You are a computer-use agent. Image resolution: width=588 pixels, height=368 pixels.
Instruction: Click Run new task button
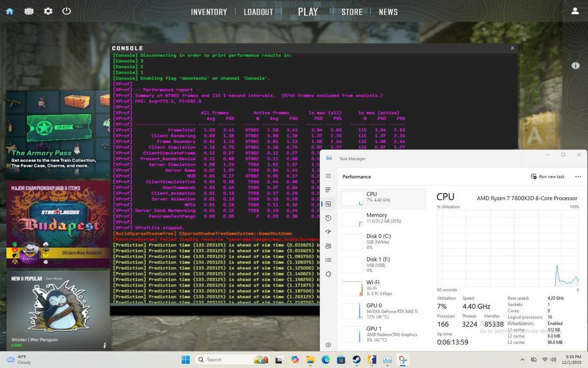point(548,177)
